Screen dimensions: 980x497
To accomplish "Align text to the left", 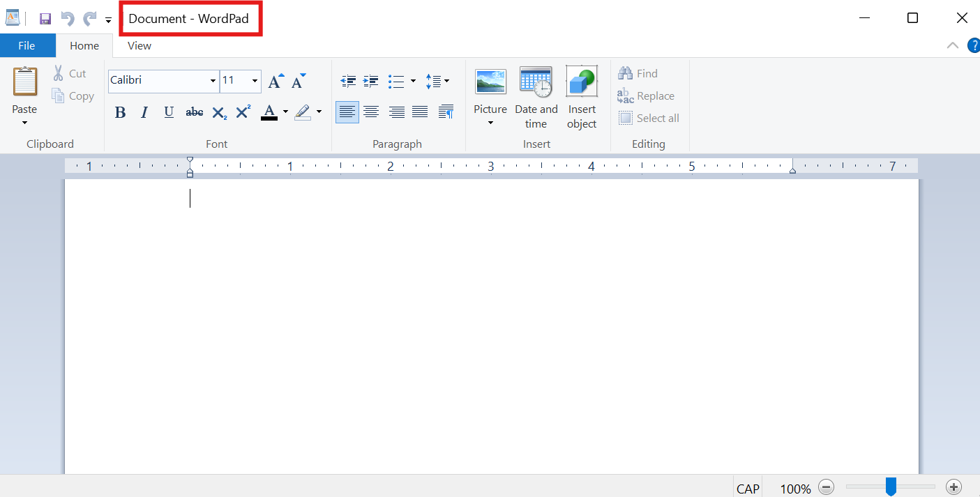I will 347,112.
